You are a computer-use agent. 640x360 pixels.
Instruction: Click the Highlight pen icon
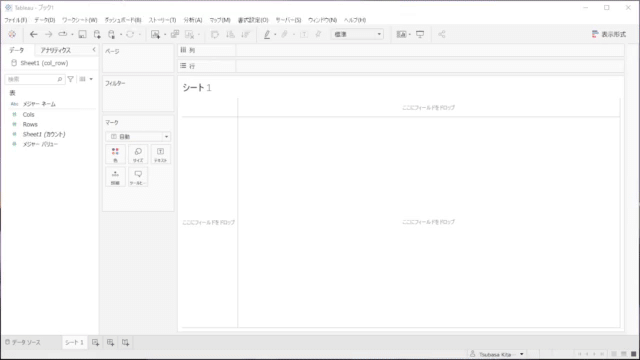pyautogui.click(x=267, y=34)
